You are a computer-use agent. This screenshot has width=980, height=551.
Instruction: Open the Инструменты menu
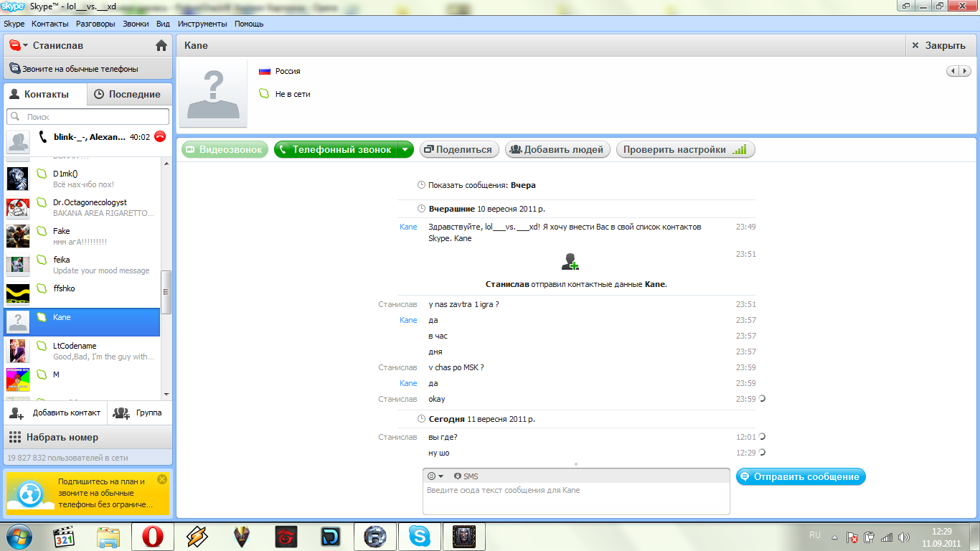click(202, 24)
